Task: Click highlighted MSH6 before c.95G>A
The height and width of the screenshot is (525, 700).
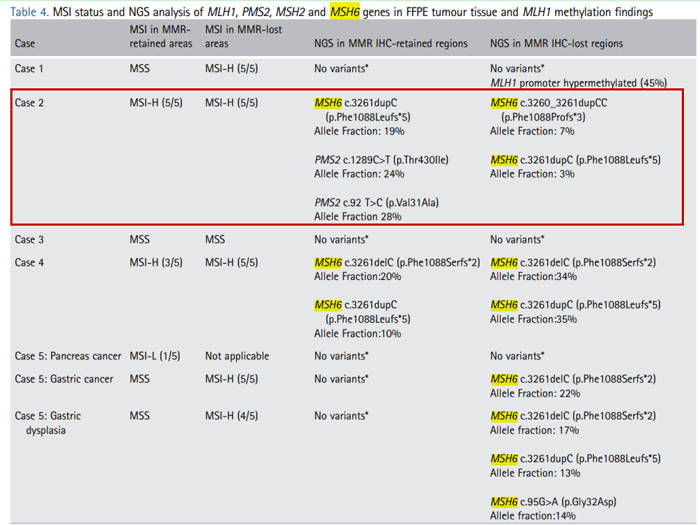Action: pyautogui.click(x=505, y=501)
